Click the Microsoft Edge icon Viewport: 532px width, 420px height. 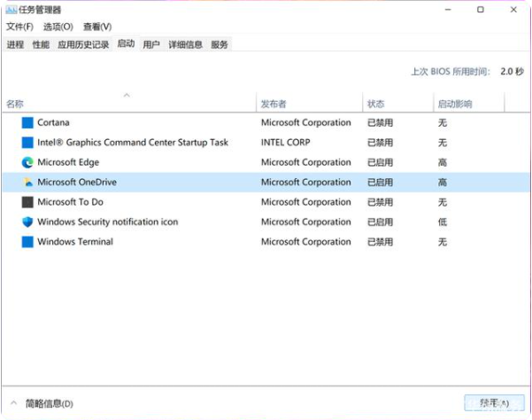27,162
